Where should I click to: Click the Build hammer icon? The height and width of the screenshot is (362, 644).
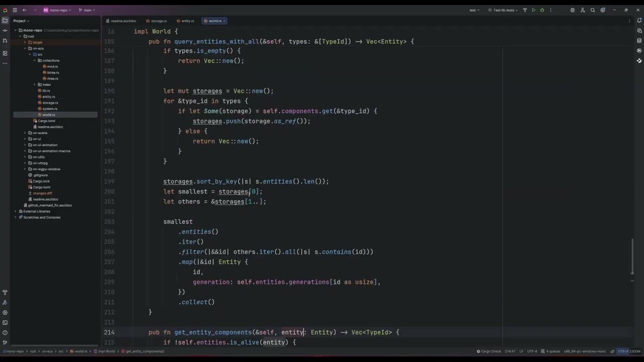525,10
